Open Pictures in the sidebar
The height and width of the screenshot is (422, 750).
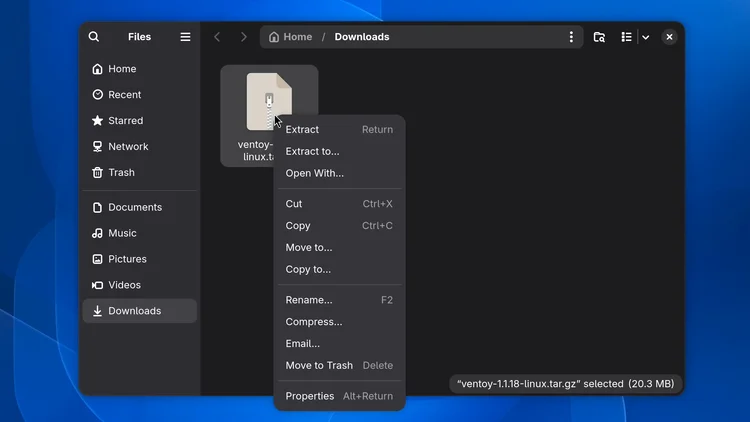(140, 259)
